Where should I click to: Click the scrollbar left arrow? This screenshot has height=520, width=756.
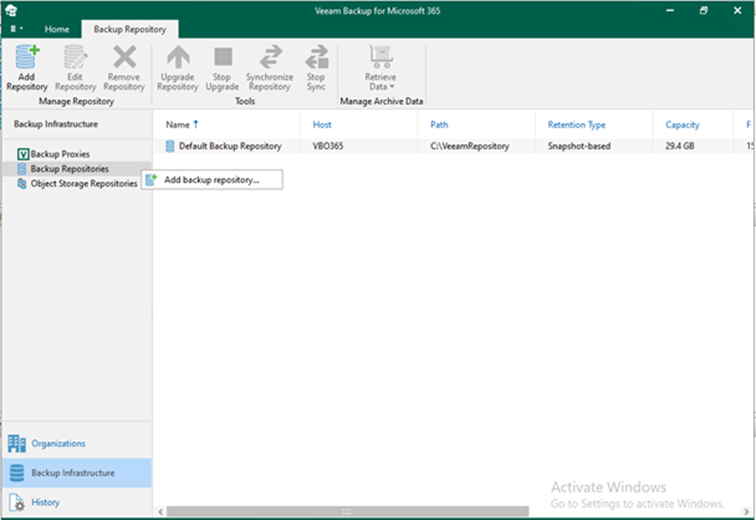(161, 511)
